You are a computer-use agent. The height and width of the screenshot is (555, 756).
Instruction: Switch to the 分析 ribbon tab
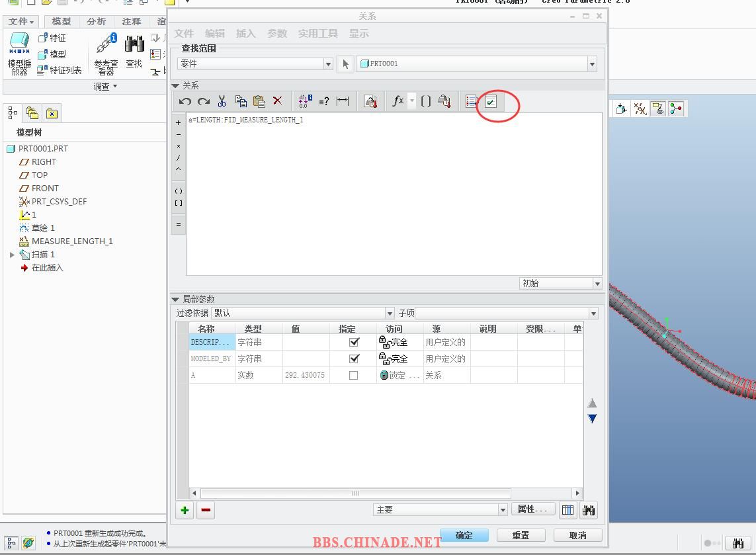click(x=97, y=22)
